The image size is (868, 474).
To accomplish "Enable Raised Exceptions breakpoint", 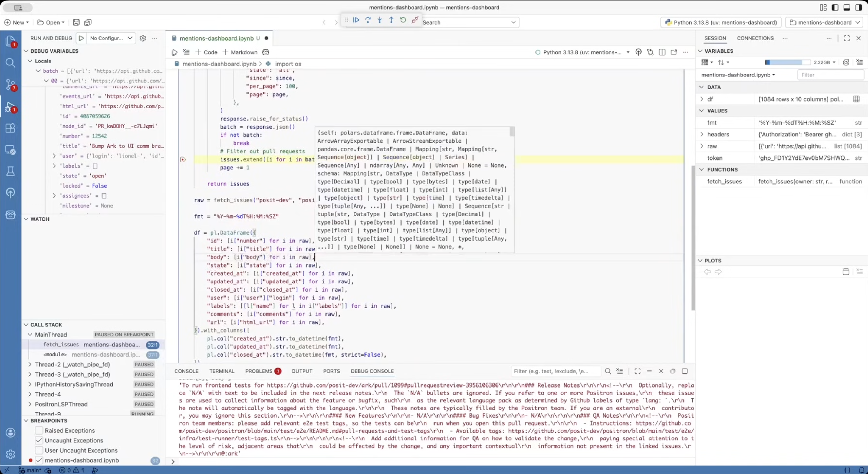I will tap(39, 430).
